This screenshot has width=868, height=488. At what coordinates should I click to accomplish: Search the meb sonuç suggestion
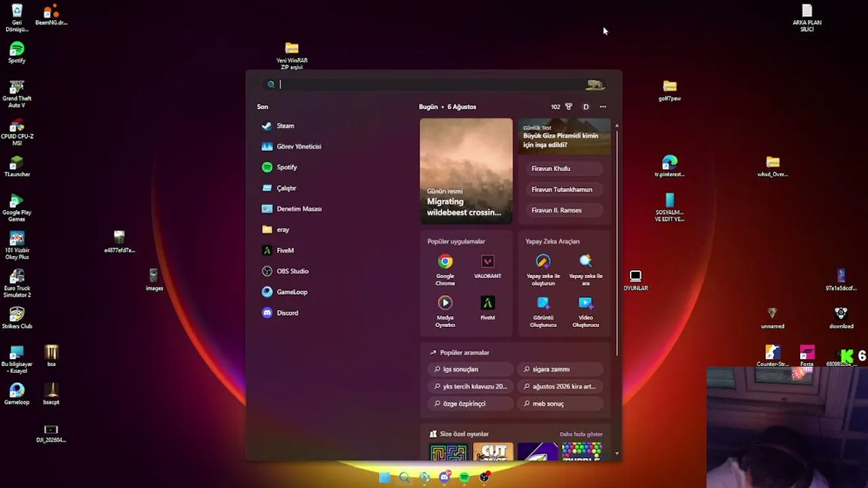tap(560, 403)
